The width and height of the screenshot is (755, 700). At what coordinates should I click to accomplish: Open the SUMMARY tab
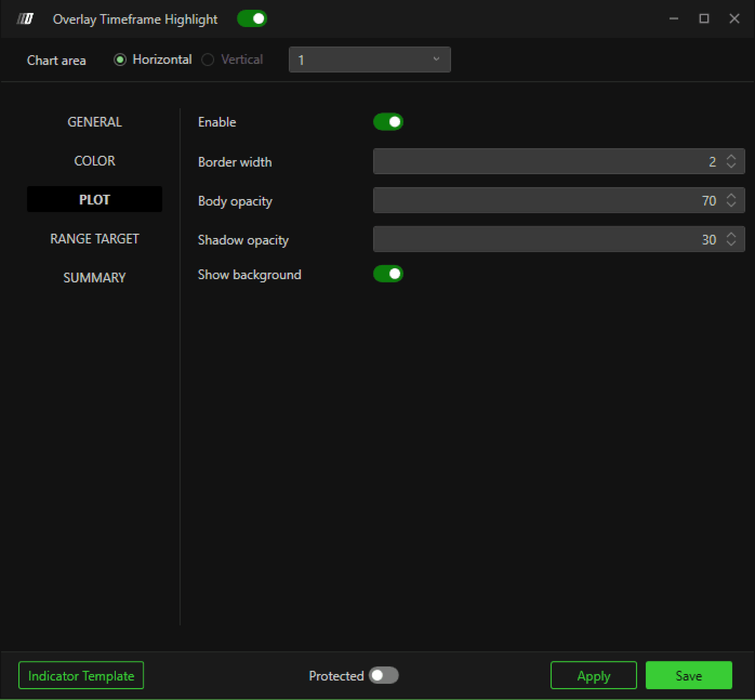click(x=94, y=278)
